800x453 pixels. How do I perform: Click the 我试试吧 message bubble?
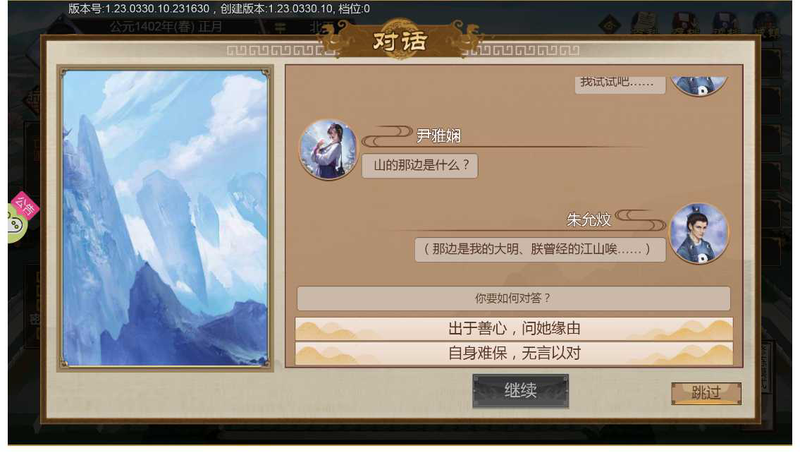click(620, 85)
